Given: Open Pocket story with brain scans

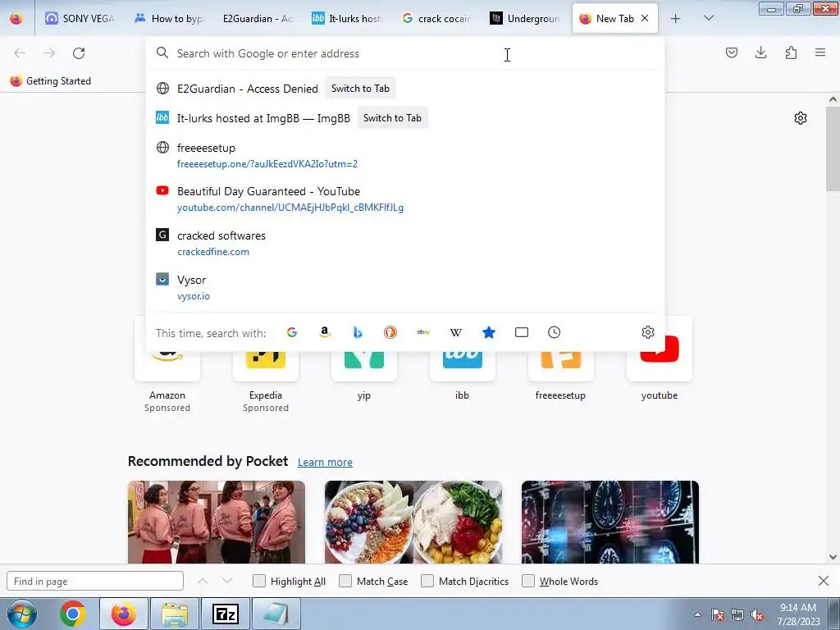Looking at the screenshot, I should click(x=610, y=522).
